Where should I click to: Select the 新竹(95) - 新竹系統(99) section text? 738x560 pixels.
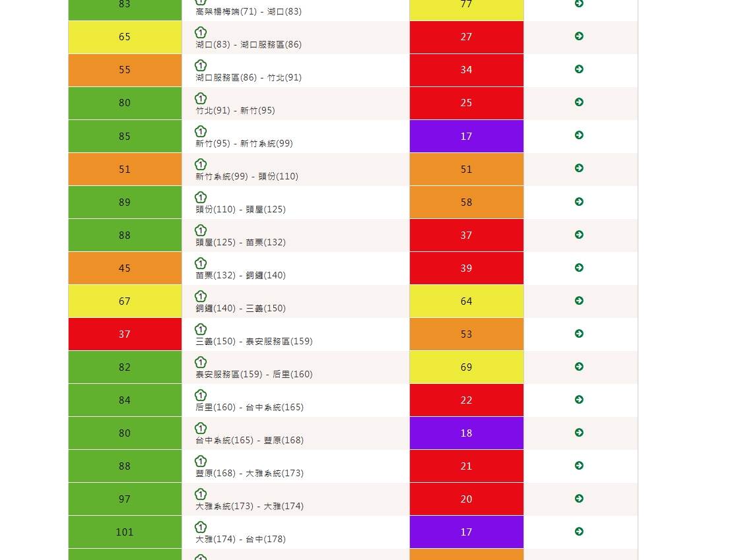click(x=244, y=144)
